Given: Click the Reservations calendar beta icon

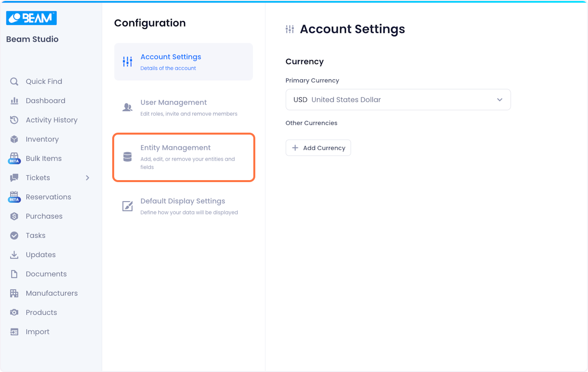Looking at the screenshot, I should (x=14, y=197).
